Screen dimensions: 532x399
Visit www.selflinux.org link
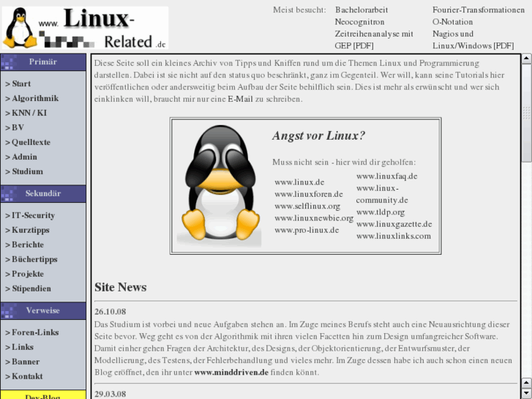point(307,206)
